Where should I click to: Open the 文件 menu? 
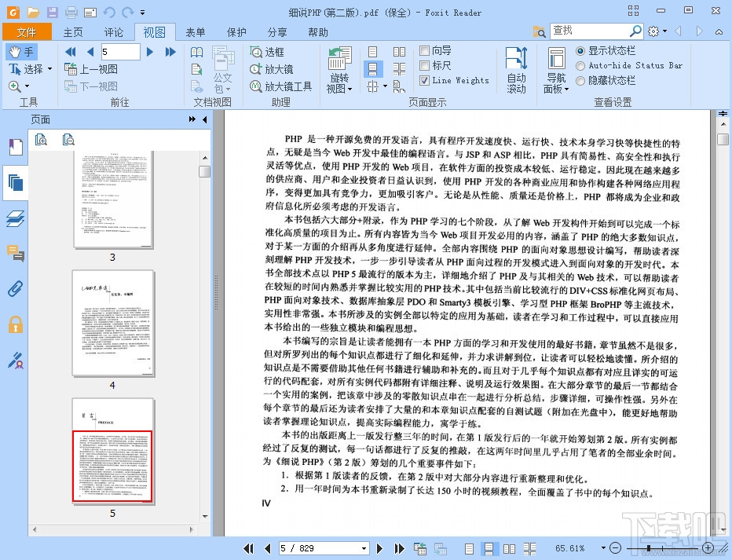(27, 32)
